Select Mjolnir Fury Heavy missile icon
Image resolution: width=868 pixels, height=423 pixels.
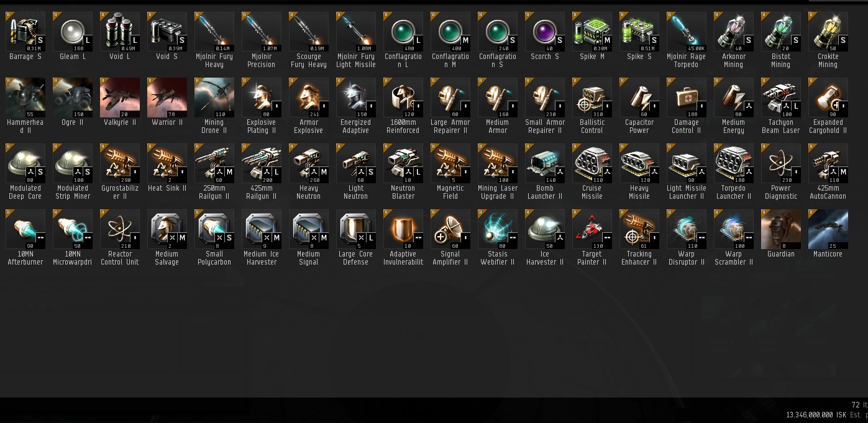click(x=214, y=32)
